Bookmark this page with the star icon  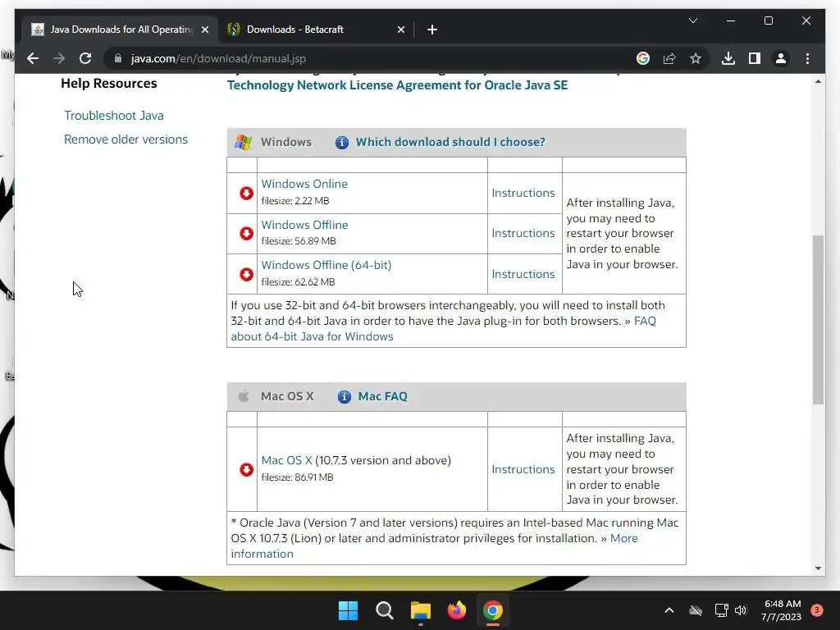point(696,58)
